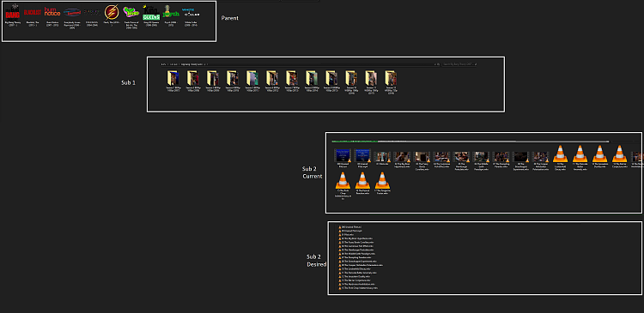Open the Season 1 folder in Sub 1
644x313 pixels.
(x=173, y=81)
